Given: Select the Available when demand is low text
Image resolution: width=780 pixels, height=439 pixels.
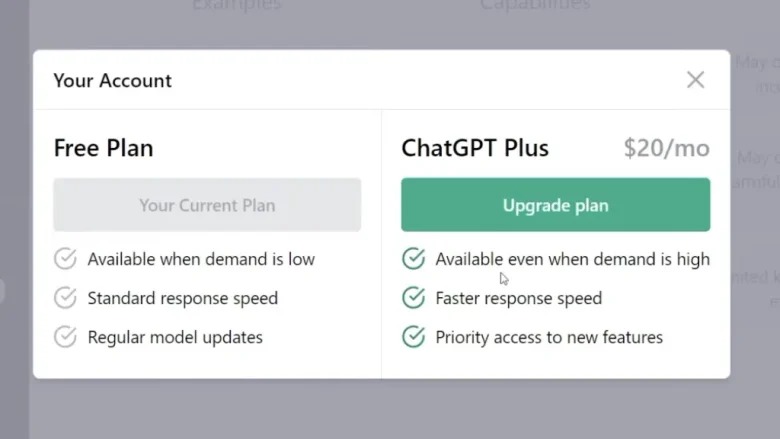Looking at the screenshot, I should click(201, 259).
